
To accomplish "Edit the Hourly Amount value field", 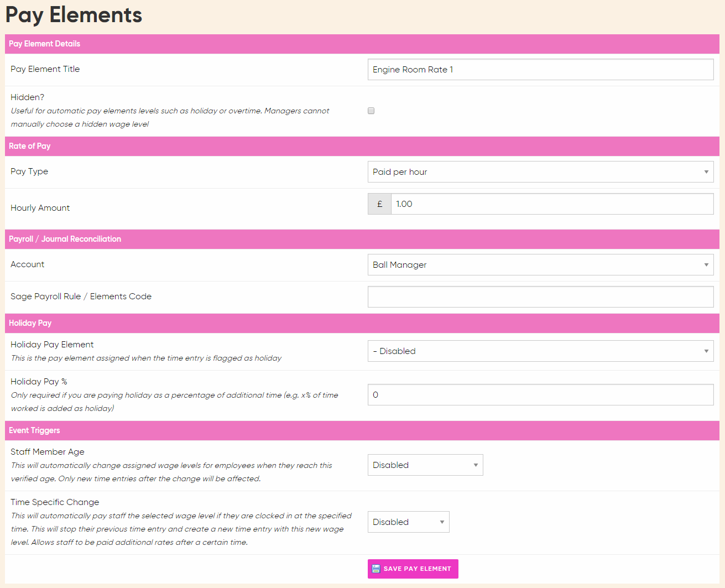I will 553,204.
